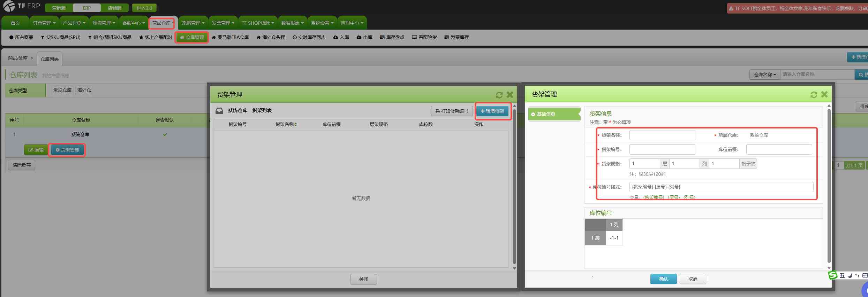Click refresh icon in left 货架管理 dialog

pos(499,95)
